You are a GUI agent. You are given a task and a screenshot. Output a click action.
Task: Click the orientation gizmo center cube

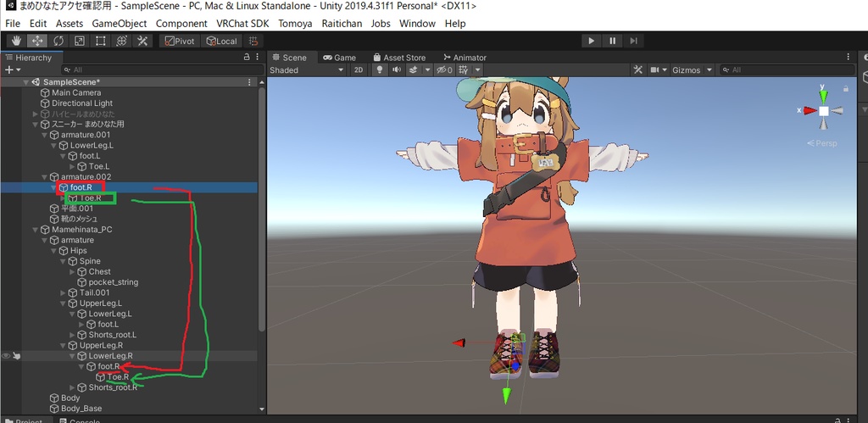824,111
